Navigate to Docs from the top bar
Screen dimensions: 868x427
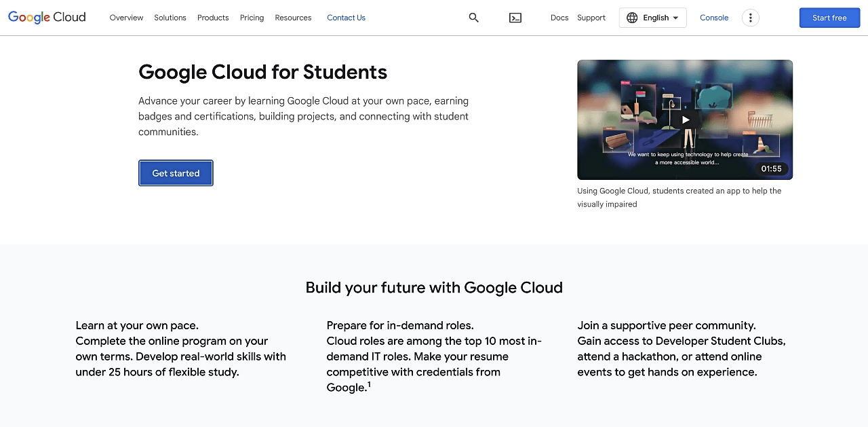coord(559,18)
